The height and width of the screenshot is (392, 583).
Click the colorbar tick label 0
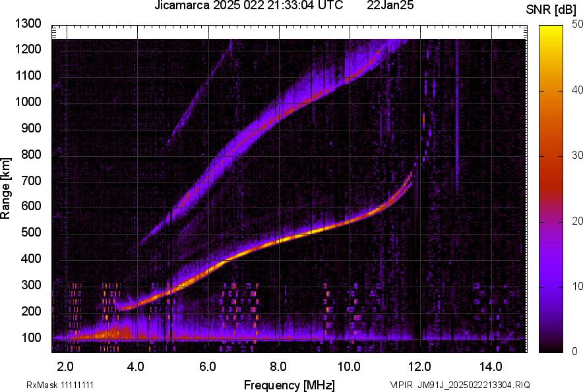pos(575,351)
